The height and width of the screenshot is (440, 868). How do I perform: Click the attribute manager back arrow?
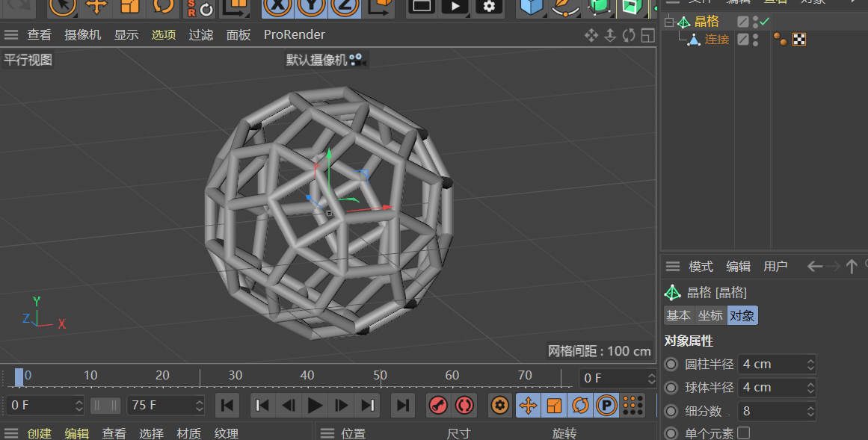click(814, 267)
